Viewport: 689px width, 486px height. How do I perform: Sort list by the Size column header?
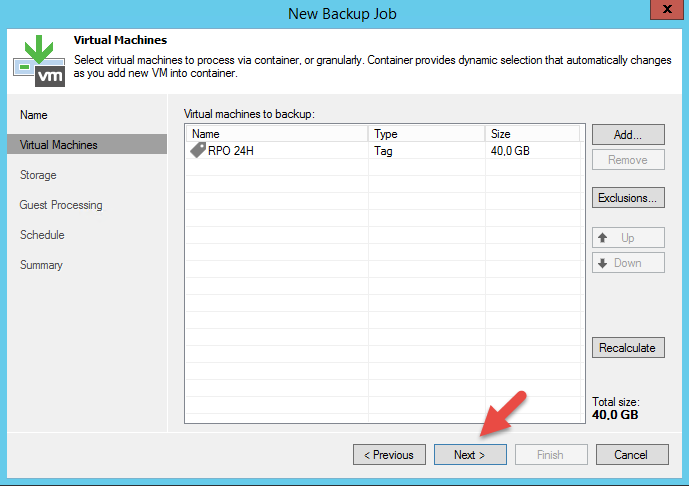501,134
